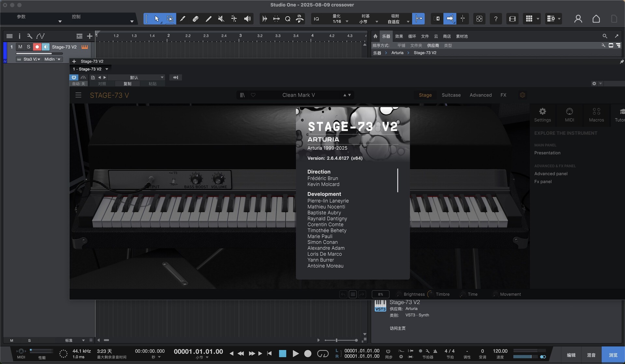
Task: Switch to the Stage tab
Action: click(425, 95)
